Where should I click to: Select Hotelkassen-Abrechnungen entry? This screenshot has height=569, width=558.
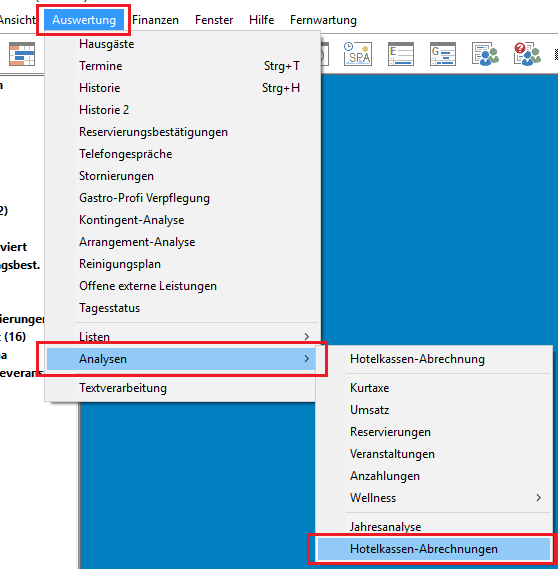pyautogui.click(x=434, y=549)
